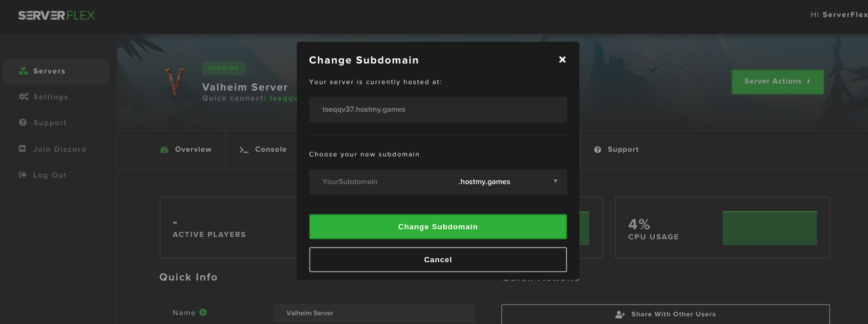Click the Discord icon in sidebar
The width and height of the screenshot is (868, 324).
(23, 149)
